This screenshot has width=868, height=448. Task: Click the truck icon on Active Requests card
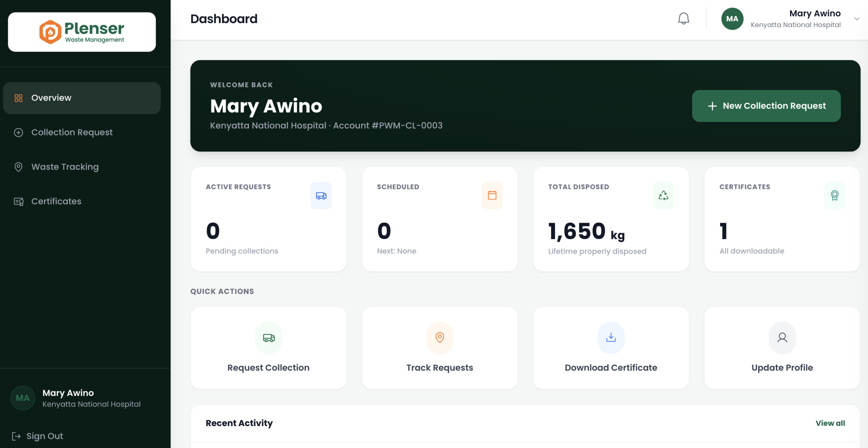click(321, 195)
